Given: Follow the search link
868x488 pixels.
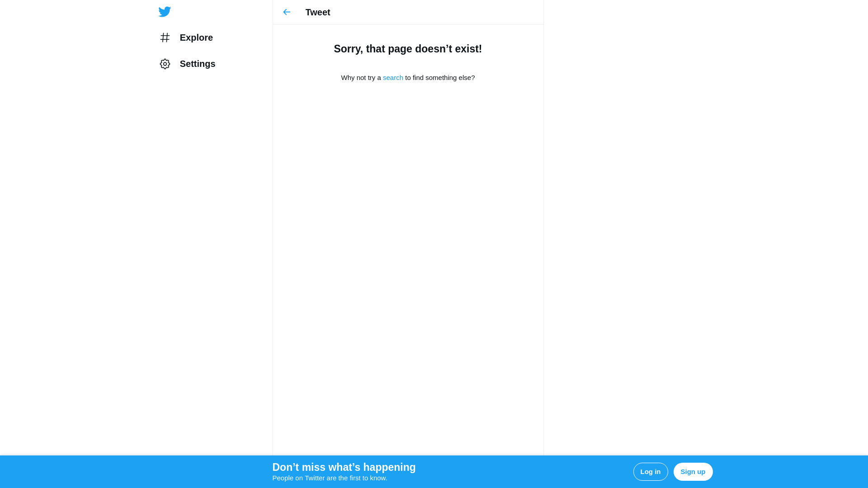Looking at the screenshot, I should (393, 78).
